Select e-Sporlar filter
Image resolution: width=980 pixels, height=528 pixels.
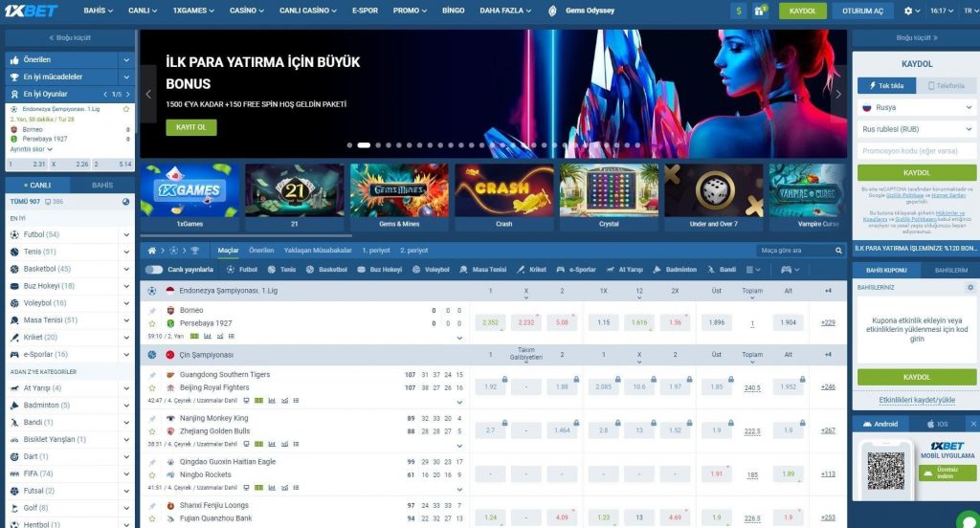(x=576, y=270)
